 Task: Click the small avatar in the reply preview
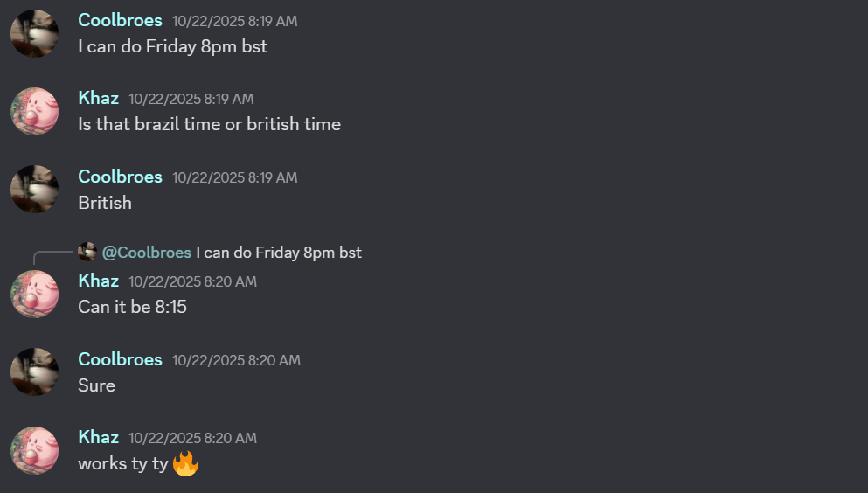click(x=87, y=253)
